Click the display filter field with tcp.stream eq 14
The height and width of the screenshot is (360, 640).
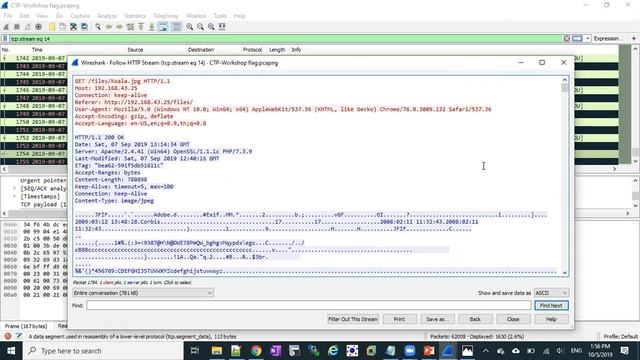coord(286,39)
